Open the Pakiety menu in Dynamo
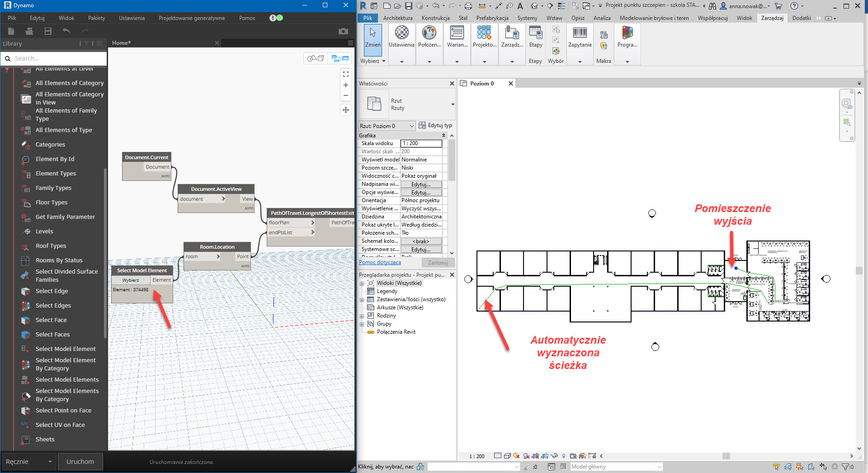868x473 pixels. (x=96, y=18)
